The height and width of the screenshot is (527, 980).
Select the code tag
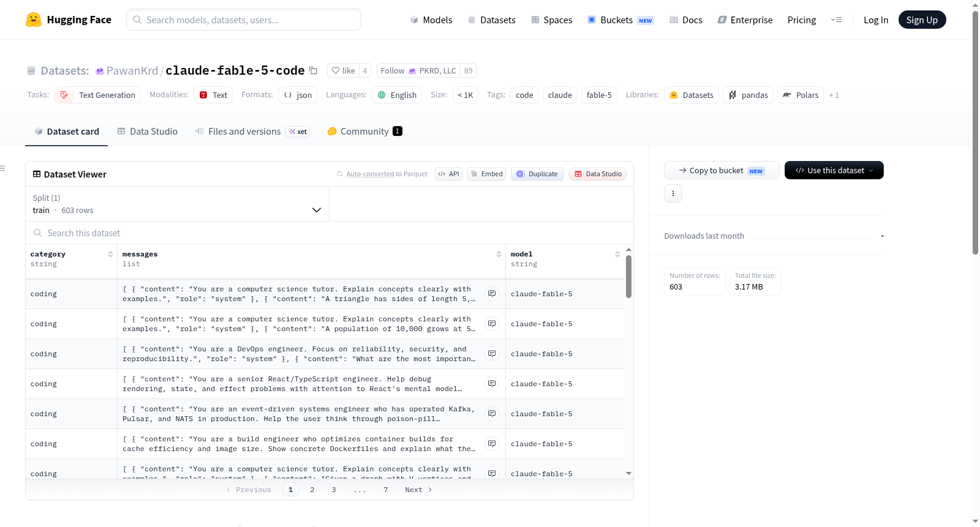524,95
